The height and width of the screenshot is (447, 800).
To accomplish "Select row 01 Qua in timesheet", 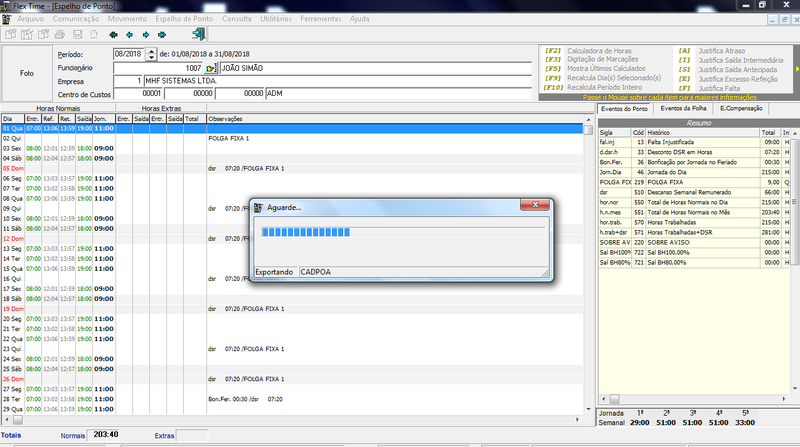I will 292,129.
